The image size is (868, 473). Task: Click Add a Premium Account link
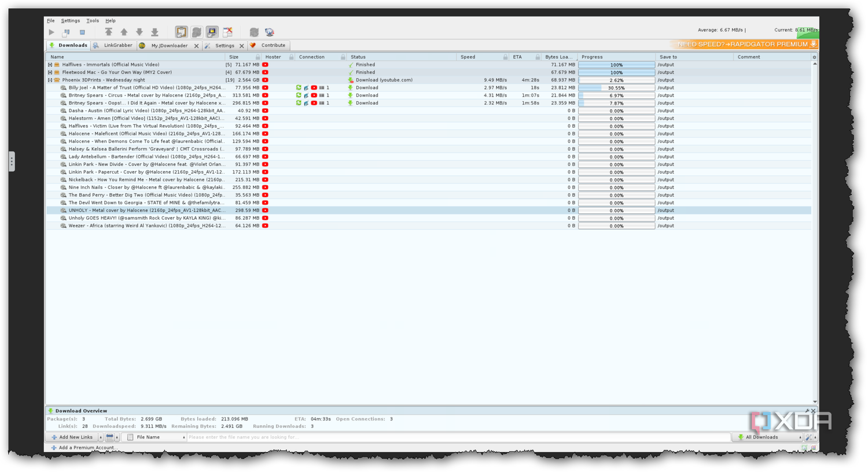click(84, 448)
